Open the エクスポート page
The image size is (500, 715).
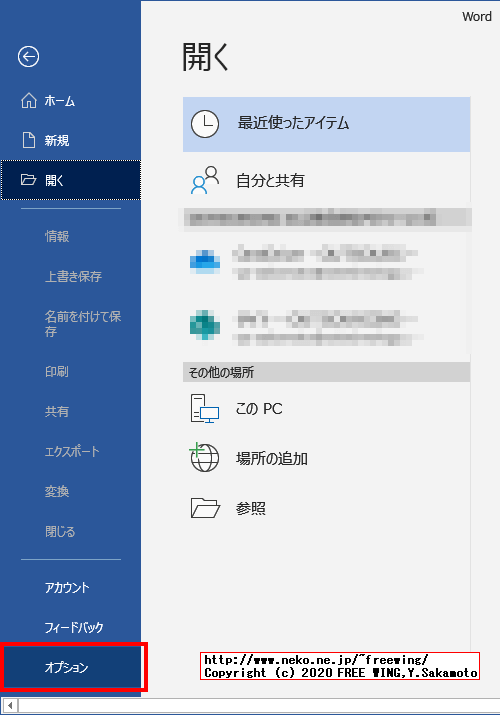click(70, 451)
